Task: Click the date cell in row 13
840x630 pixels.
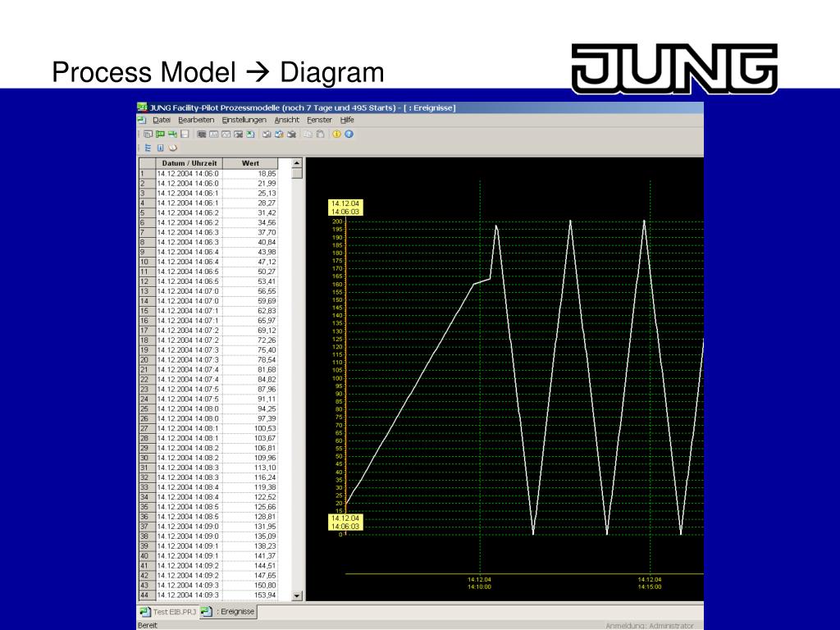Action: click(x=189, y=291)
